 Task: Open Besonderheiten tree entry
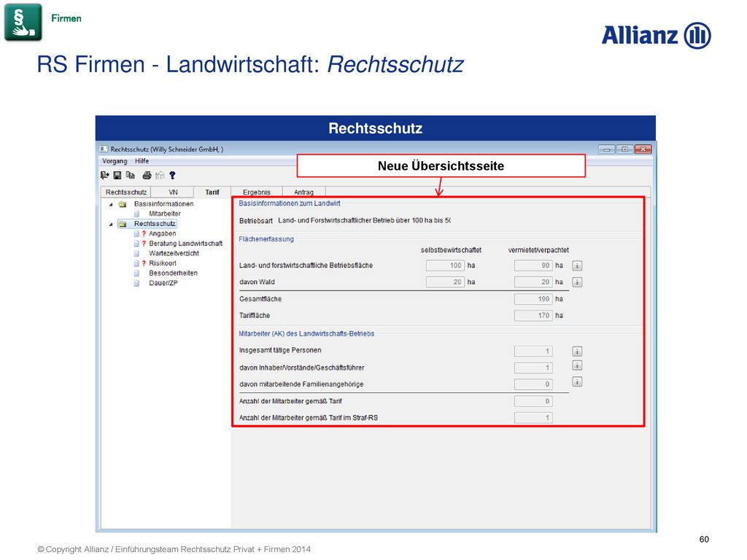173,273
